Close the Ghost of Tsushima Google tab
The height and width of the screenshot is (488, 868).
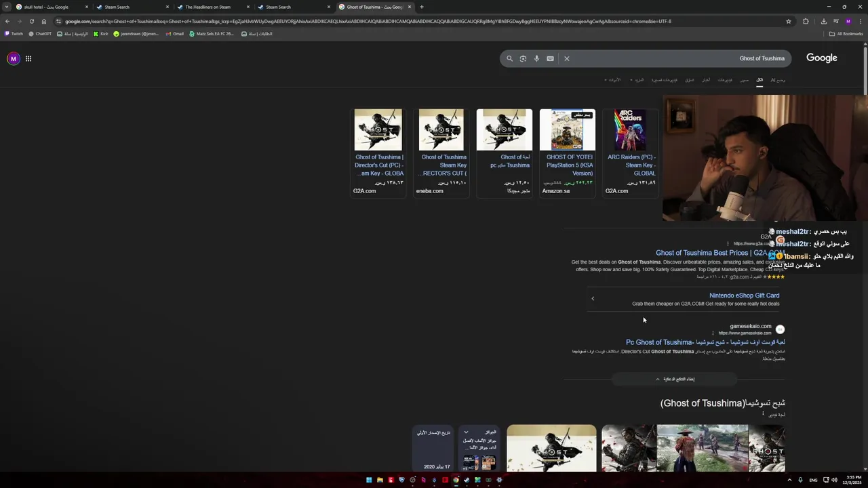click(x=410, y=7)
